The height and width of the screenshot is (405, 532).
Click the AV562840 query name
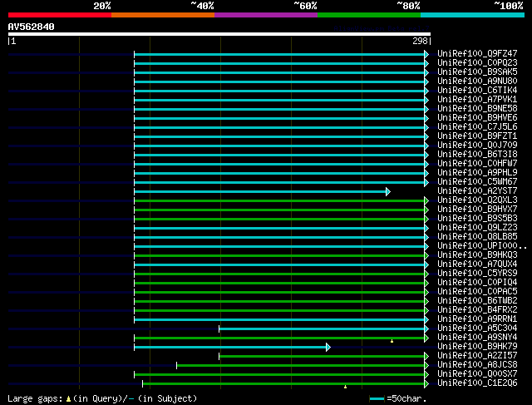point(32,27)
